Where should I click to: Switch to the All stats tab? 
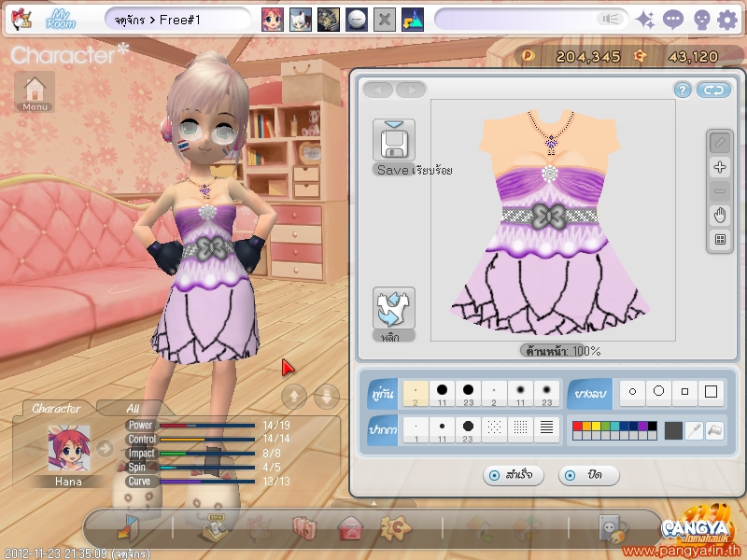[133, 408]
